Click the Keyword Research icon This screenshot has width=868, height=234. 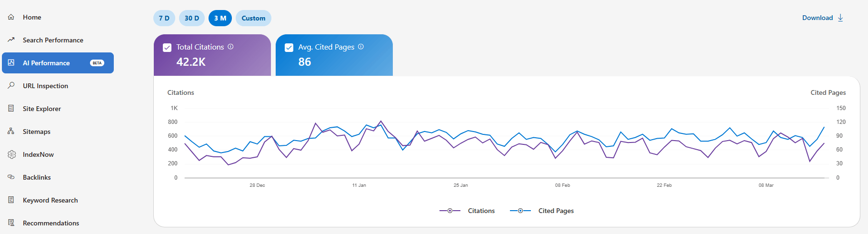[x=11, y=200]
